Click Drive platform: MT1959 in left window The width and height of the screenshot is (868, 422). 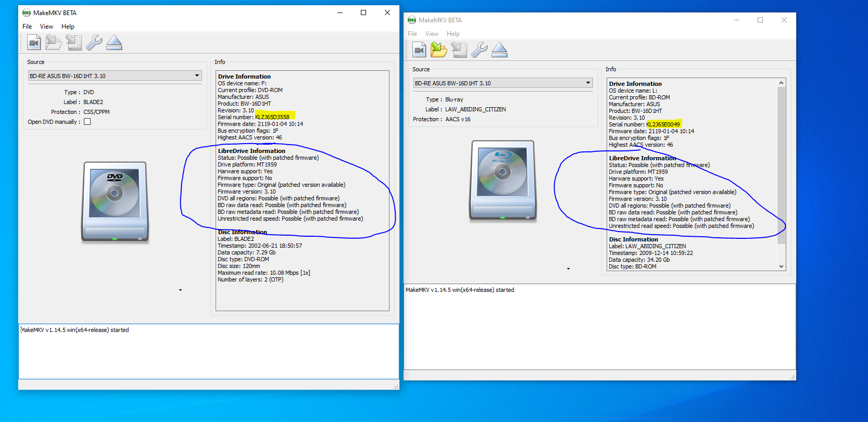pos(247,164)
